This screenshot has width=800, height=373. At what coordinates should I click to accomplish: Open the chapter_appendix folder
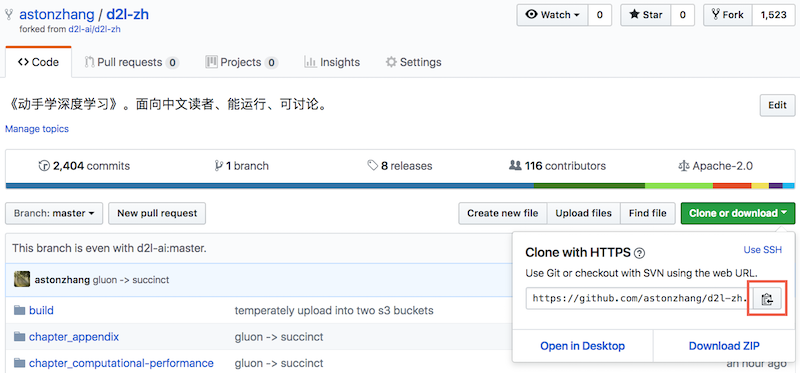click(74, 337)
